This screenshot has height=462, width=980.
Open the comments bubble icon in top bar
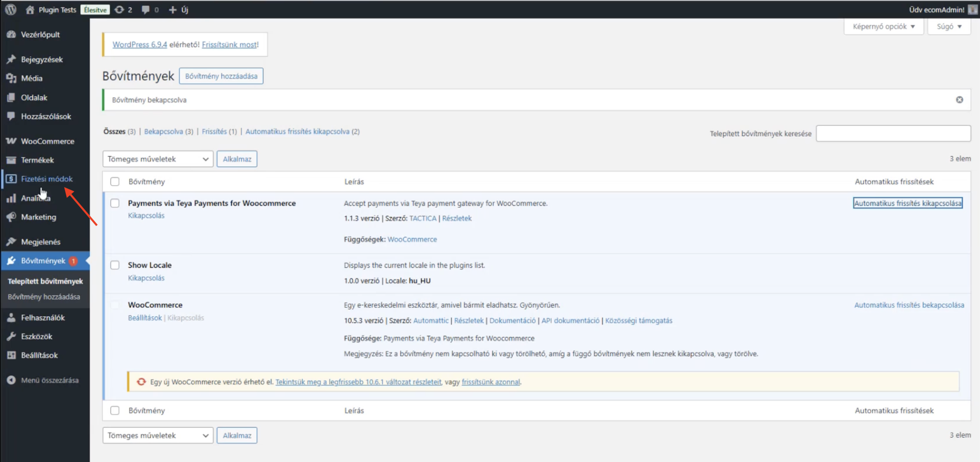pos(146,10)
